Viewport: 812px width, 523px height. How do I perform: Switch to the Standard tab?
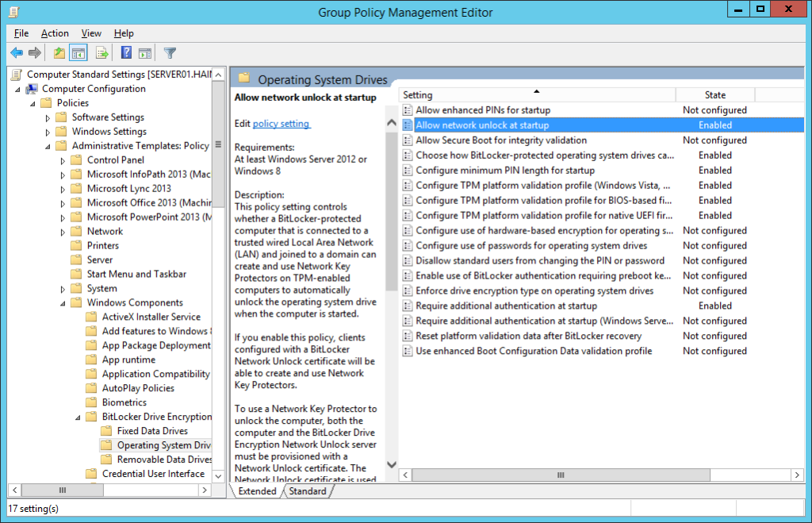[x=307, y=490]
